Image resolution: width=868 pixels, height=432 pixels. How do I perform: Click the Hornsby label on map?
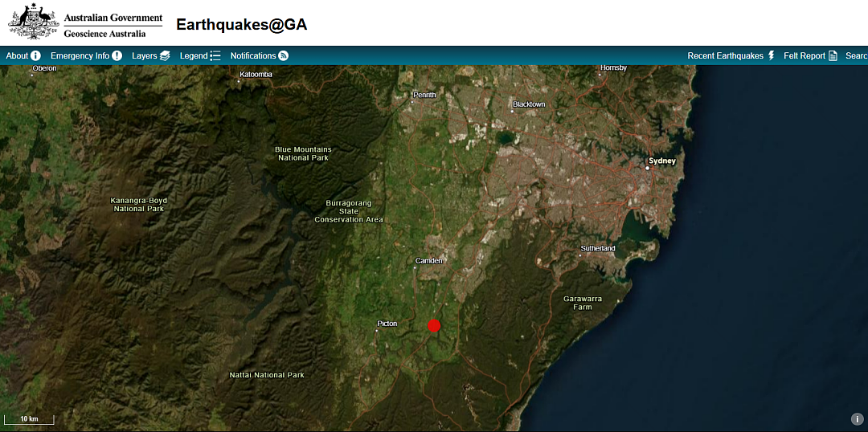[613, 68]
